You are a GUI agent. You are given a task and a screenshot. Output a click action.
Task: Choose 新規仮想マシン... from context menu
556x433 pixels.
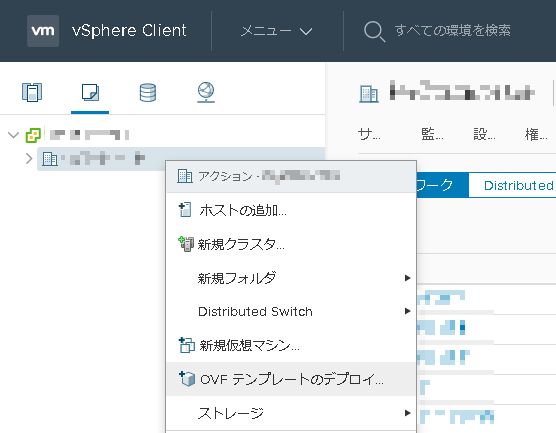coord(291,345)
